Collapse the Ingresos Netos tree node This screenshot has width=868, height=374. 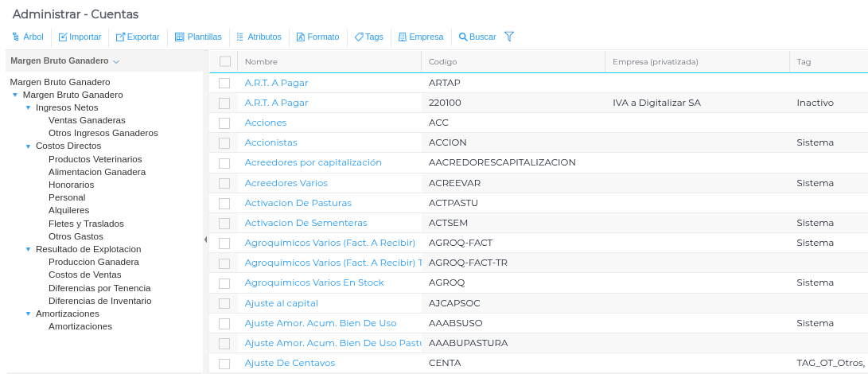click(29, 107)
